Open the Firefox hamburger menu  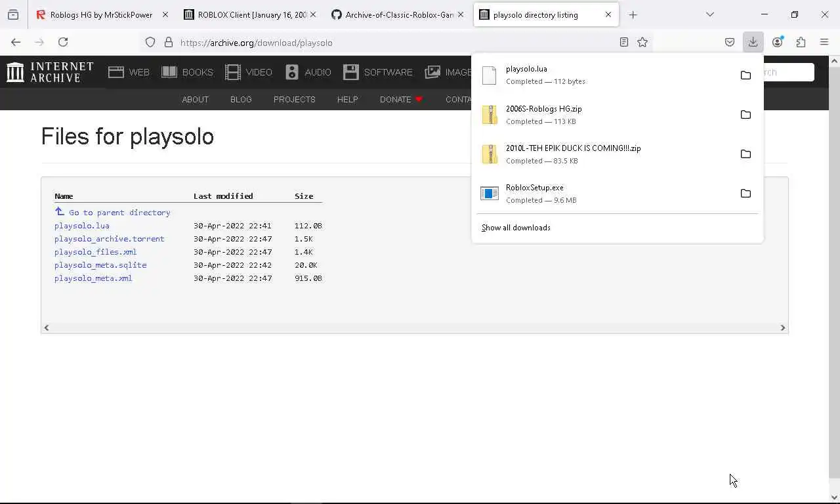tap(824, 43)
